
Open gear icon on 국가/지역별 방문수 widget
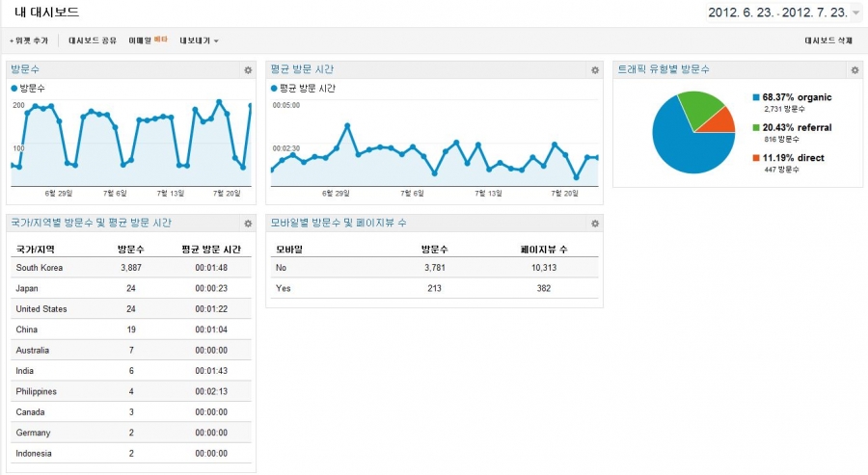(248, 224)
